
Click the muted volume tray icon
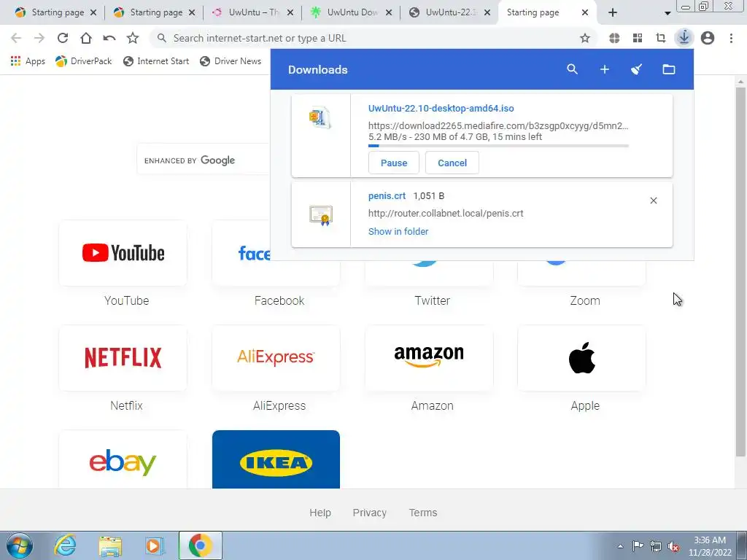[x=673, y=547]
